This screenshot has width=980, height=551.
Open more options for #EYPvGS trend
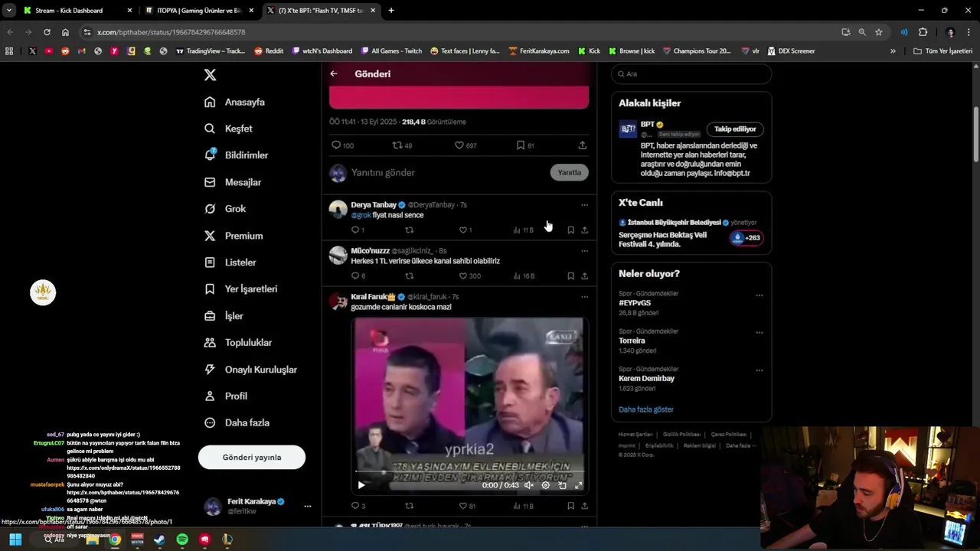point(759,295)
